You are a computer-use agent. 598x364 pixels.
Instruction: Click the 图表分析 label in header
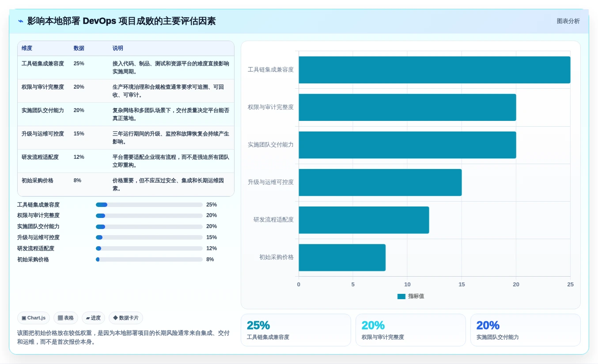[568, 21]
